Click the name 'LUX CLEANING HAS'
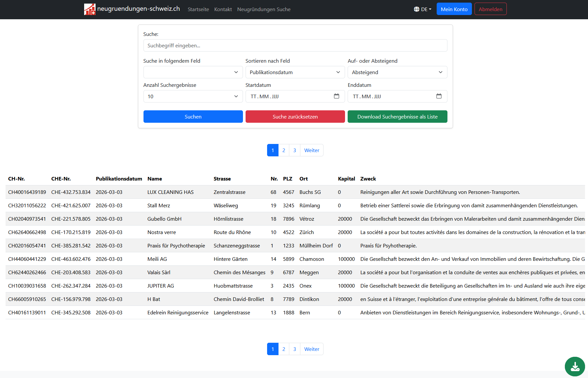 [x=171, y=192]
